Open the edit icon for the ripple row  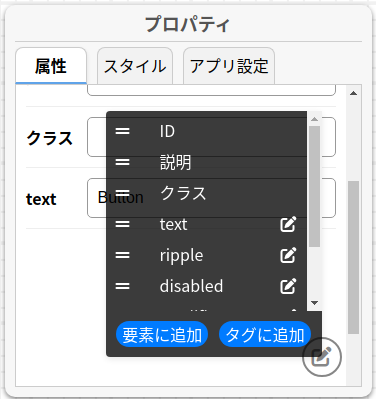288,255
